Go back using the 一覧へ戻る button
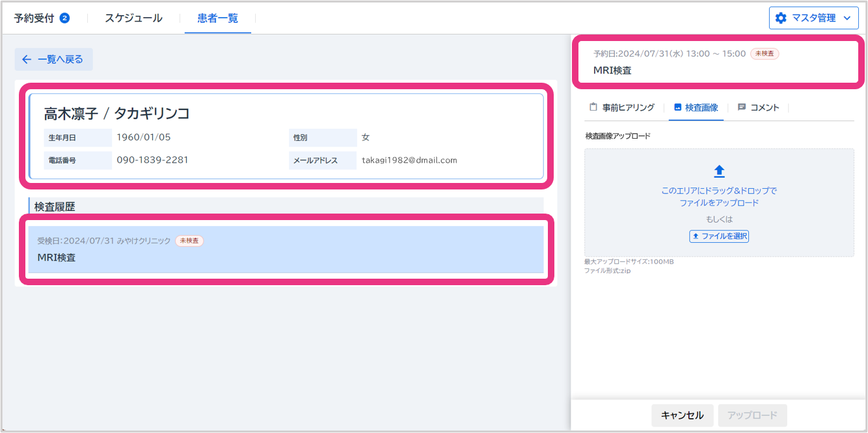Image resolution: width=868 pixels, height=433 pixels. coord(53,59)
